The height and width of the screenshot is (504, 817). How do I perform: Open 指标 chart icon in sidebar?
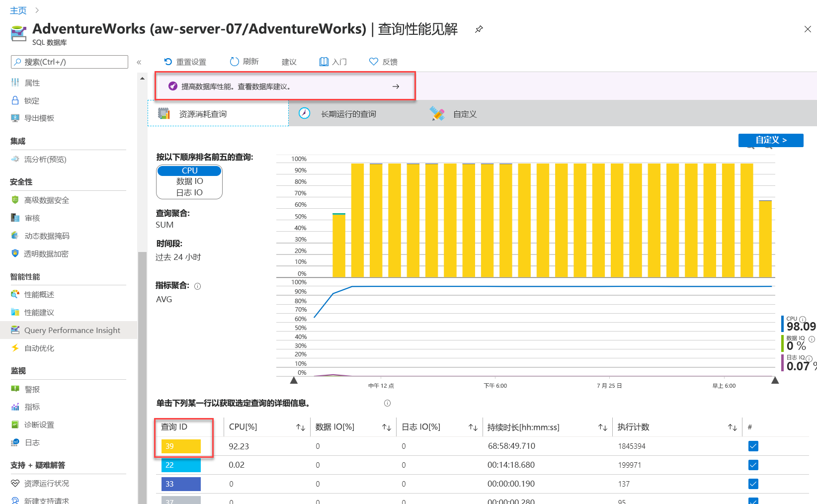[x=15, y=407]
